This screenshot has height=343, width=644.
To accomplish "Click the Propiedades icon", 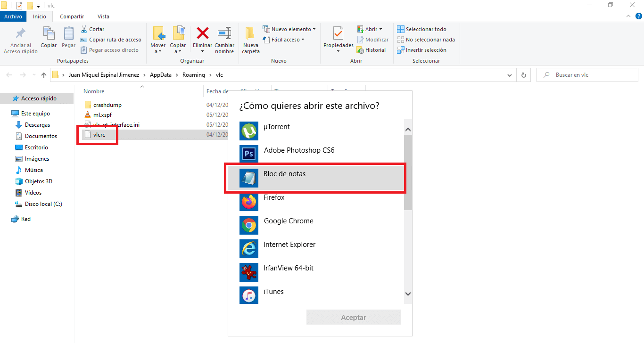I will [x=338, y=33].
